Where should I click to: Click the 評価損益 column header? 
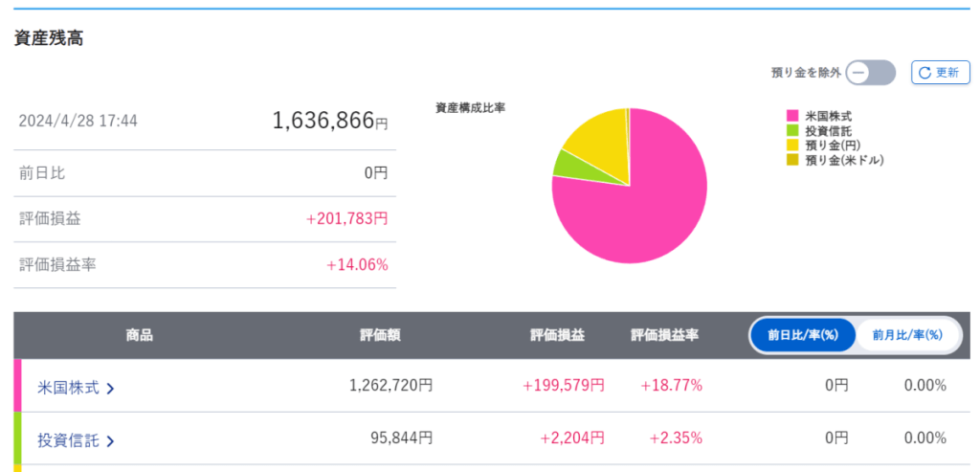pyautogui.click(x=557, y=335)
